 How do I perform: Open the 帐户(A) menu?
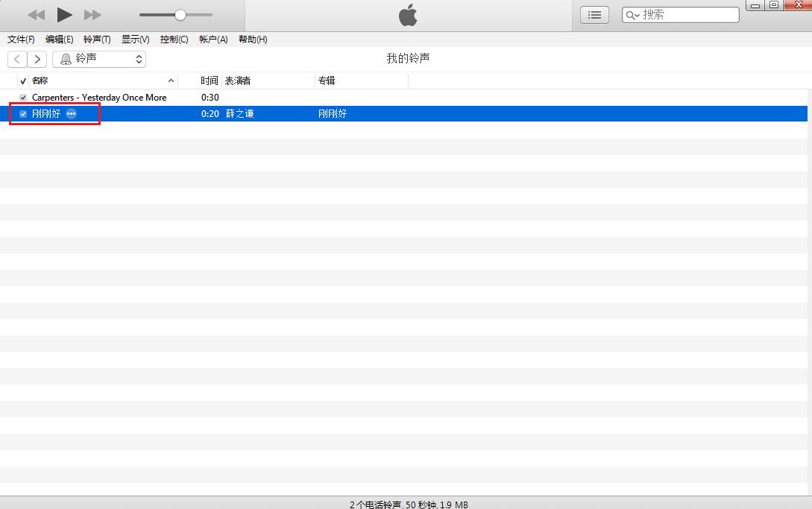pos(213,39)
